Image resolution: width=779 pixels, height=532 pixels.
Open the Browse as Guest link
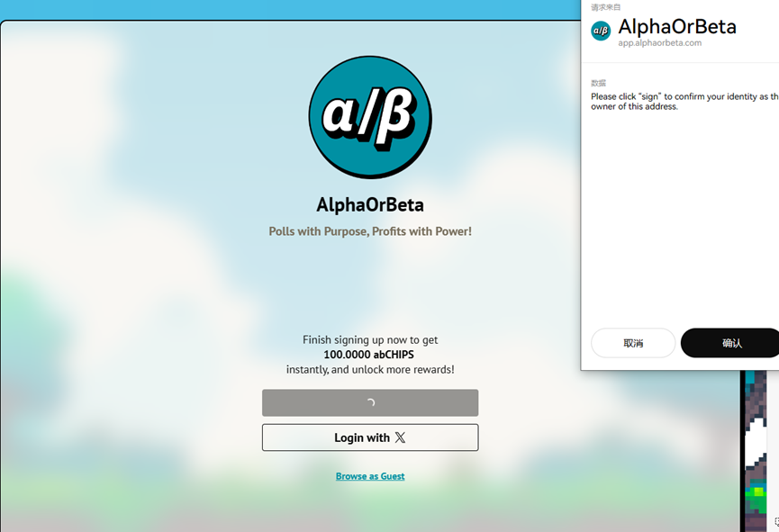tap(370, 476)
